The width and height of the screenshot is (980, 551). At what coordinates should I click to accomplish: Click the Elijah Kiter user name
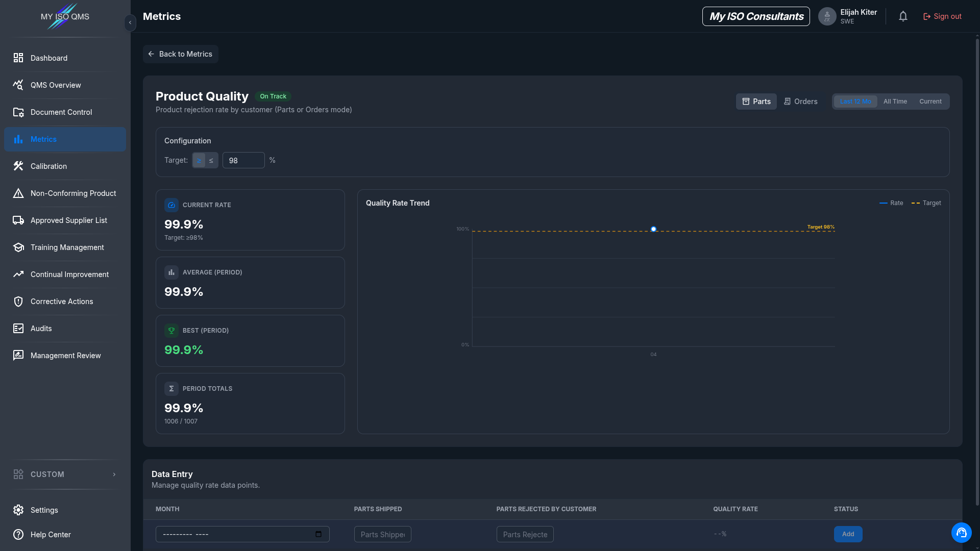[859, 12]
